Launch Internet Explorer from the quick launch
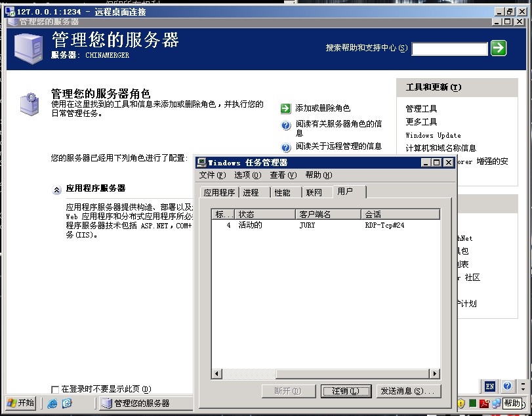 point(52,403)
